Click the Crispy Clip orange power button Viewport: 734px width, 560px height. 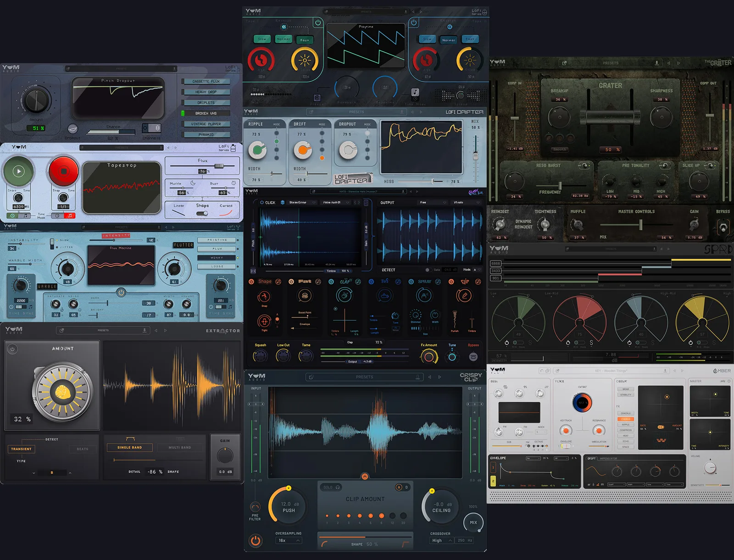click(256, 541)
